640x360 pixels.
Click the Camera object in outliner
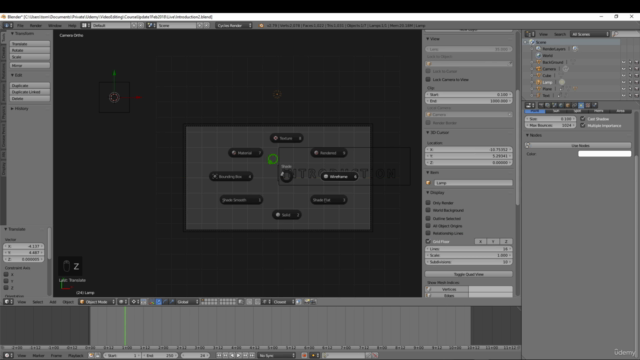(549, 69)
